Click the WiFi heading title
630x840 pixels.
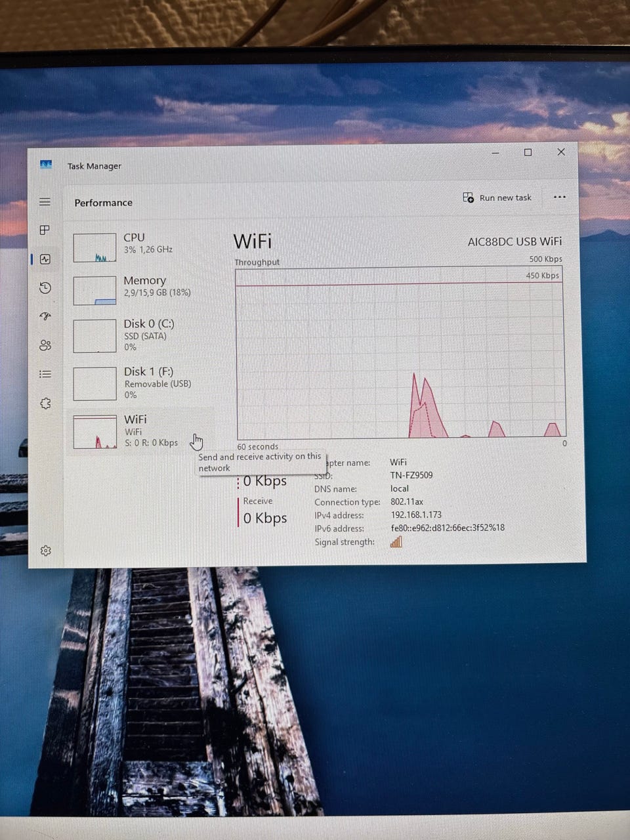click(x=253, y=241)
